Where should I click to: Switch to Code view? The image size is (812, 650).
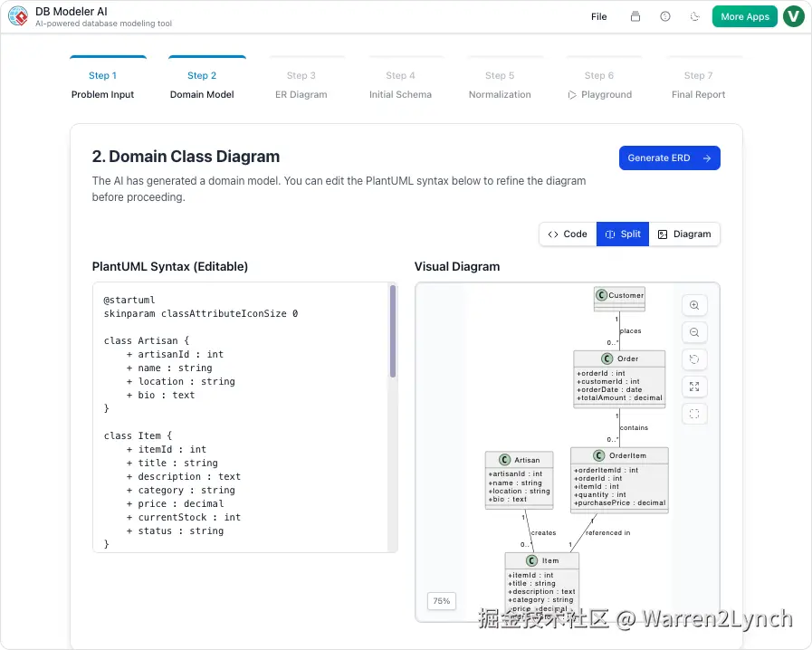(x=568, y=234)
